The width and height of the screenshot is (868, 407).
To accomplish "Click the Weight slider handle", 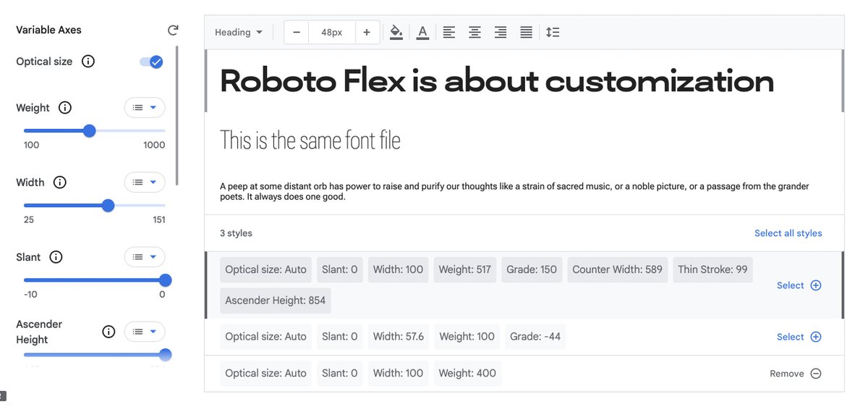I will click(x=90, y=131).
